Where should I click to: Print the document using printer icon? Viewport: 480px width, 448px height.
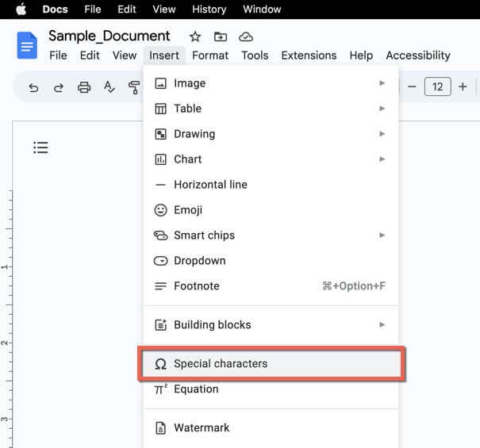coord(84,87)
